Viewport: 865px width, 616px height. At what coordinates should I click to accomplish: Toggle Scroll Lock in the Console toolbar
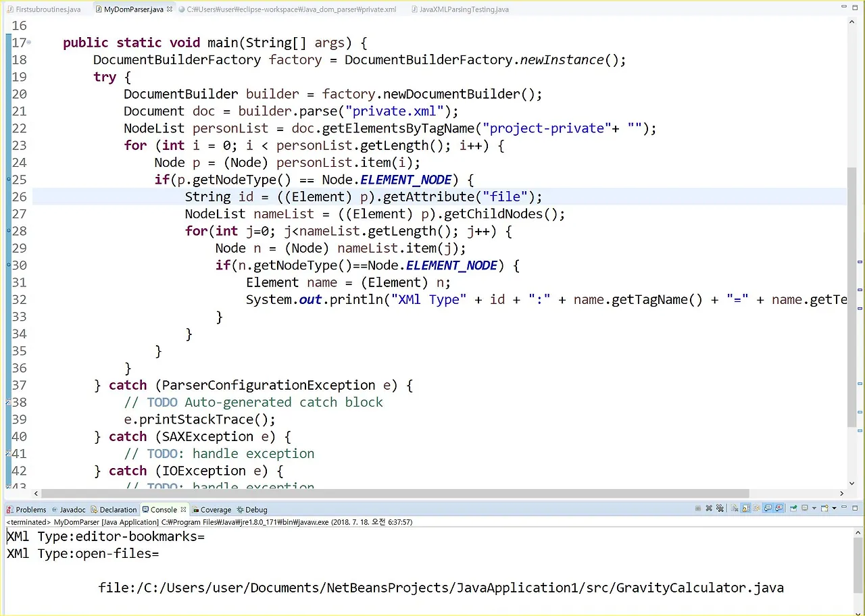pyautogui.click(x=746, y=508)
